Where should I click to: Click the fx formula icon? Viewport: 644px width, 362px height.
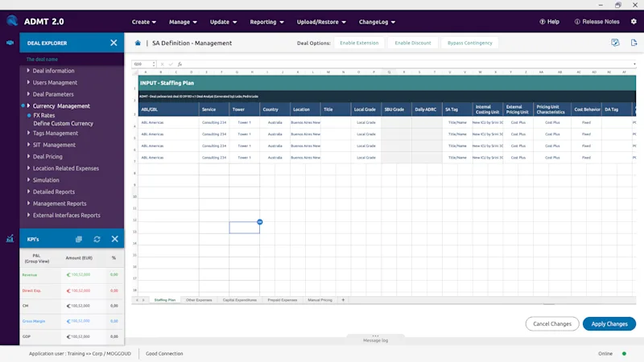point(180,64)
